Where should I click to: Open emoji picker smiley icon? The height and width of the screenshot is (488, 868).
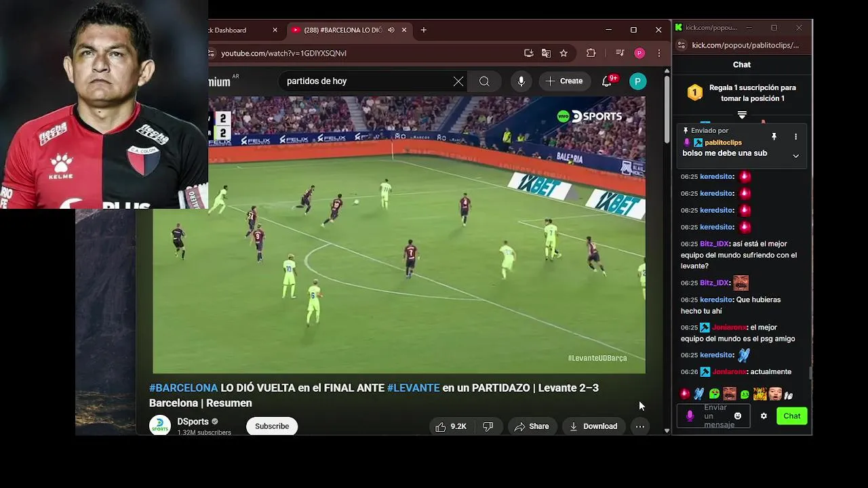pos(738,416)
